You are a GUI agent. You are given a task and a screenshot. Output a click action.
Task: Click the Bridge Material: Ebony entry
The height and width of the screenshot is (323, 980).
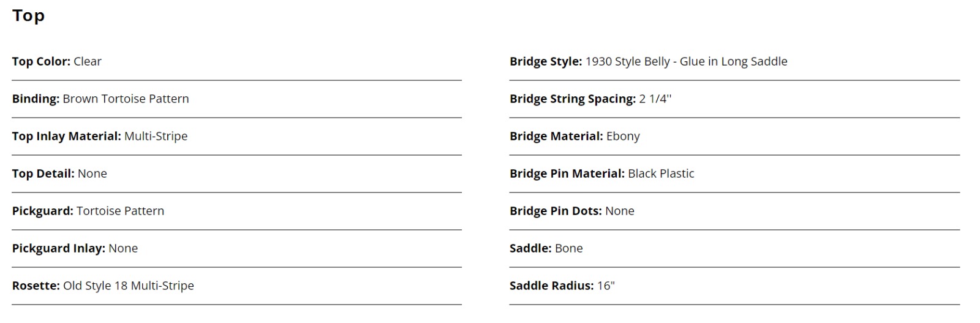pos(575,136)
